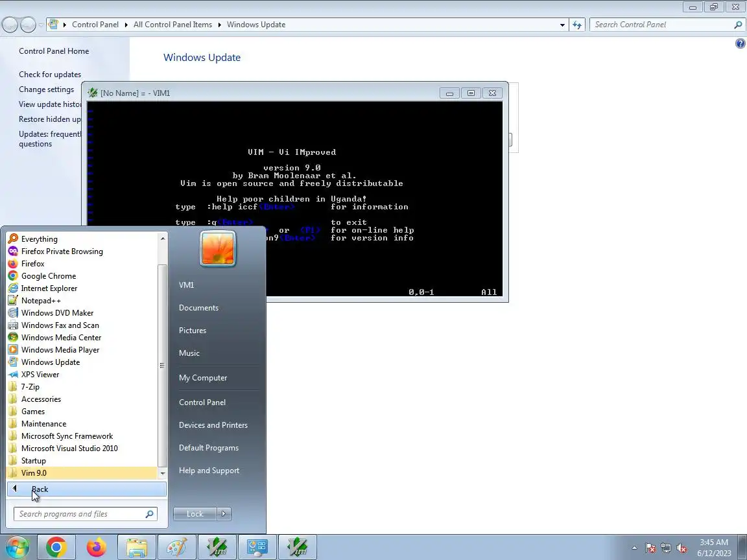
Task: Click the user account picture
Action: [218, 249]
